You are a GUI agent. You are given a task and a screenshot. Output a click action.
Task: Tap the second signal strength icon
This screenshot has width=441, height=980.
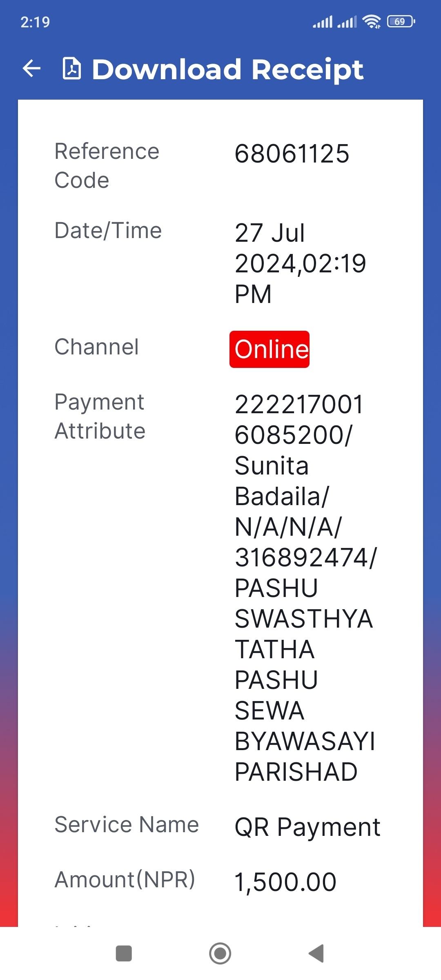point(347,22)
